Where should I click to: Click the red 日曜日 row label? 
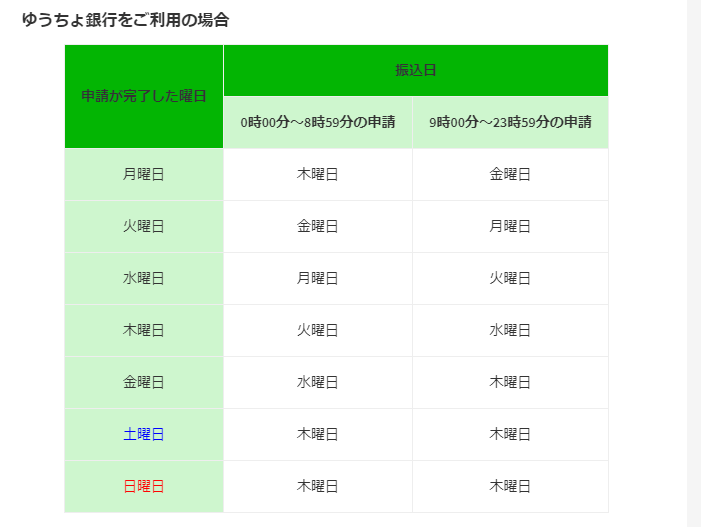144,486
